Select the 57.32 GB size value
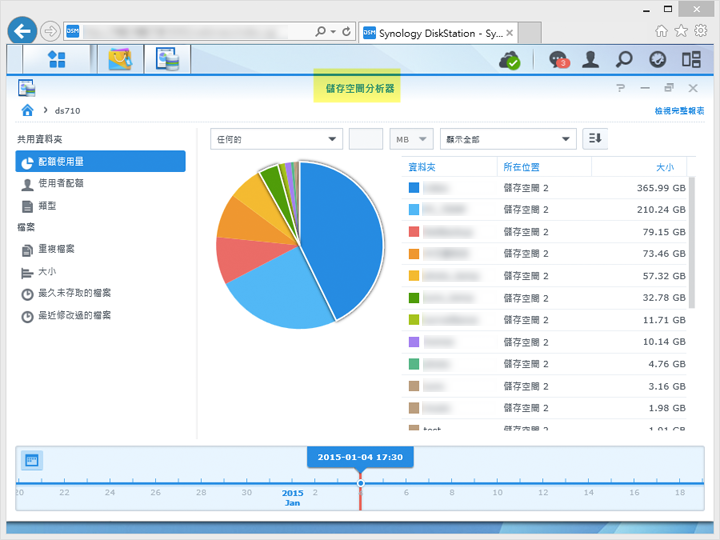 pyautogui.click(x=664, y=276)
